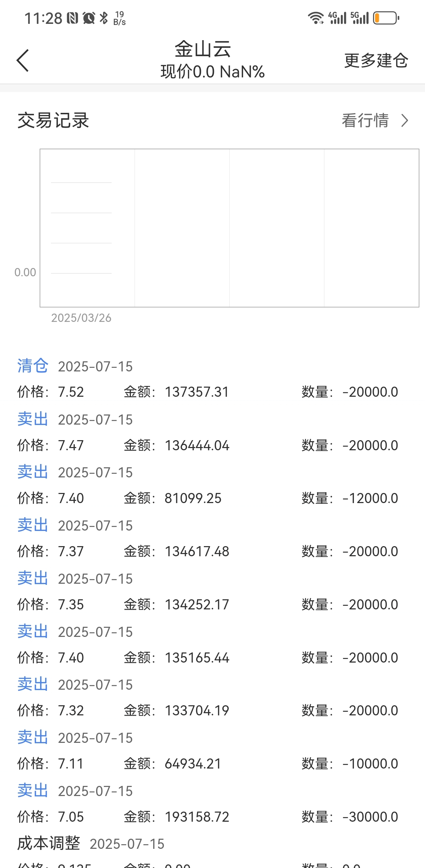Tap amount 135165.44
425x868 pixels.
click(x=197, y=658)
